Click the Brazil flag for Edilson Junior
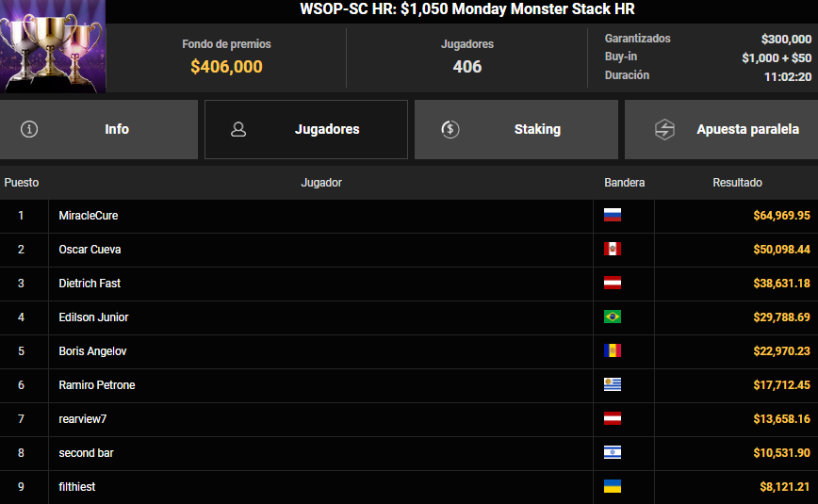Screen dimensions: 818x504 coord(613,317)
